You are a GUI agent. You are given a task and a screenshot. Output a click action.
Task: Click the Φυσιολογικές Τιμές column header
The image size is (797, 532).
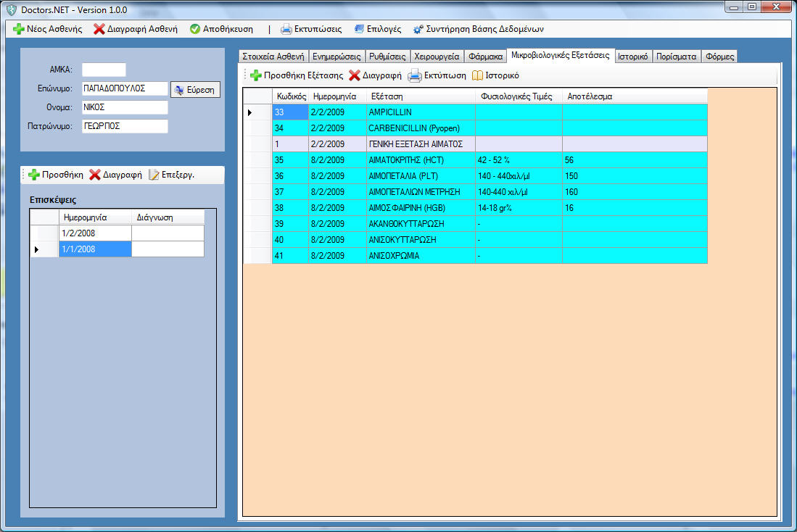[x=519, y=96]
